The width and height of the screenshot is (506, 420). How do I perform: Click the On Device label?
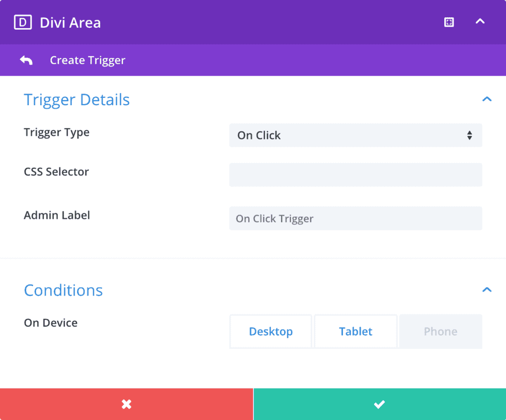pos(51,323)
